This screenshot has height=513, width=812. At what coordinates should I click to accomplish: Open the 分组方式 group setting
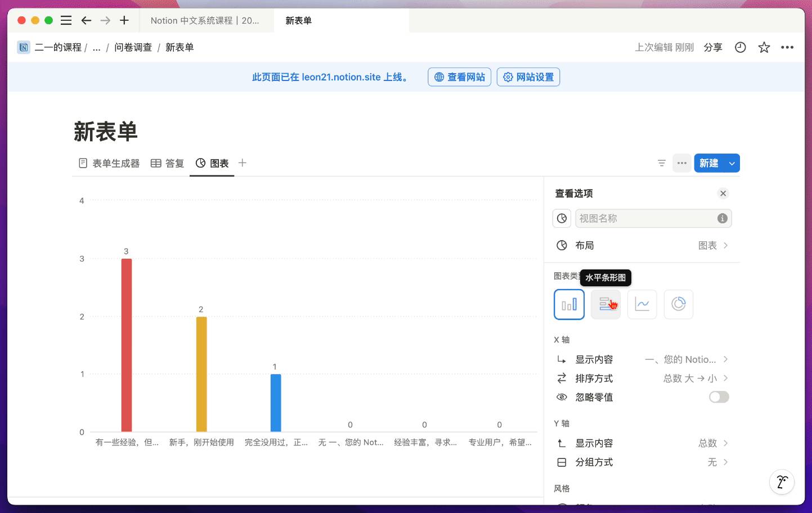(x=642, y=462)
